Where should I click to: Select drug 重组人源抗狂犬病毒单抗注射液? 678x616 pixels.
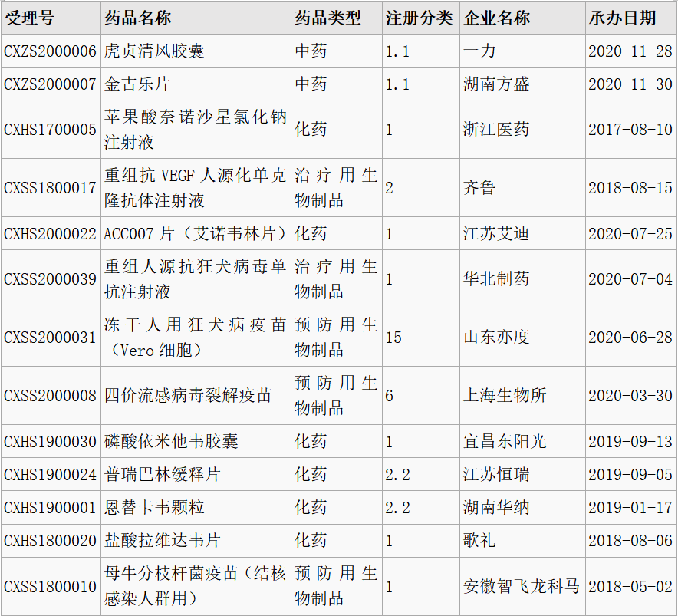pyautogui.click(x=195, y=279)
